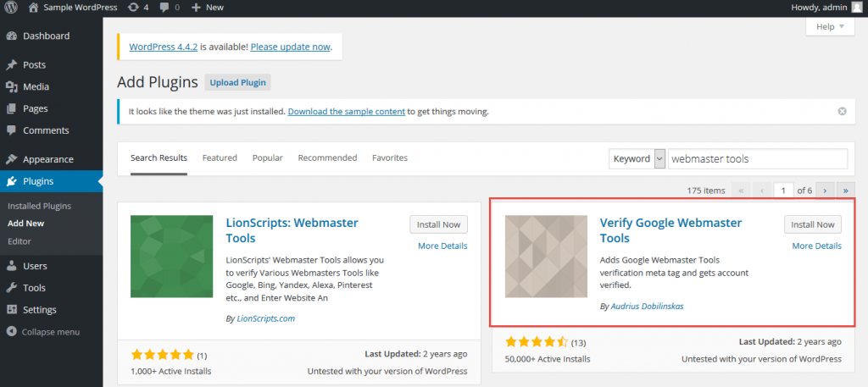868x387 pixels.
Task: Click the Users person icon
Action: click(11, 266)
